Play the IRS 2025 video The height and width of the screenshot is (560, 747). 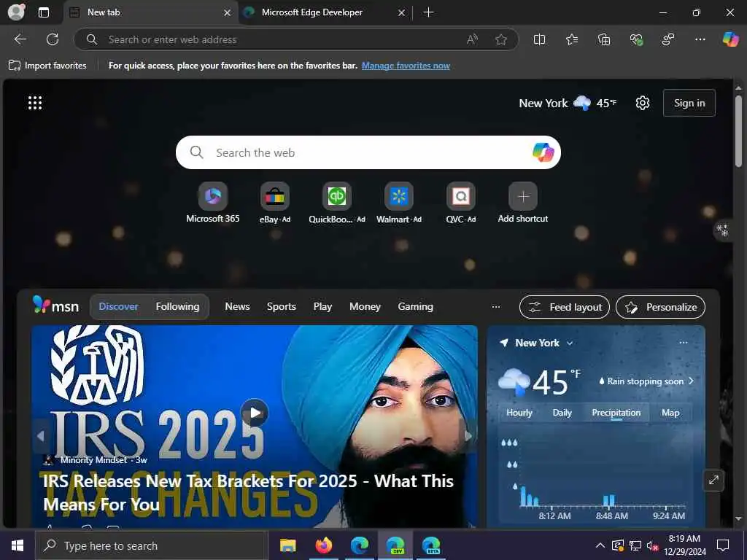tap(255, 413)
